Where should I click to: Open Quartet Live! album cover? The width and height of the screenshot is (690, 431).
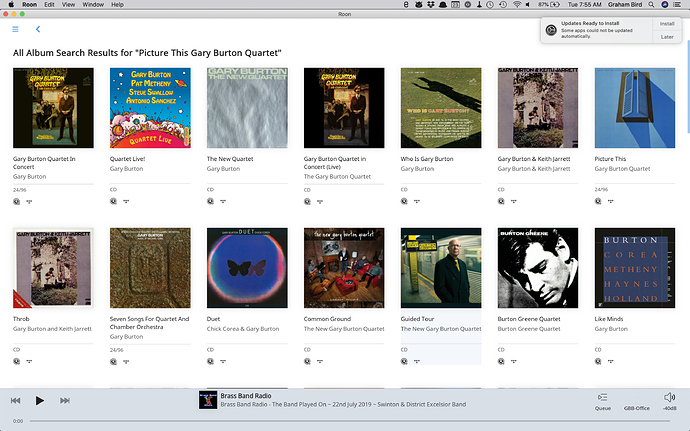pos(150,108)
